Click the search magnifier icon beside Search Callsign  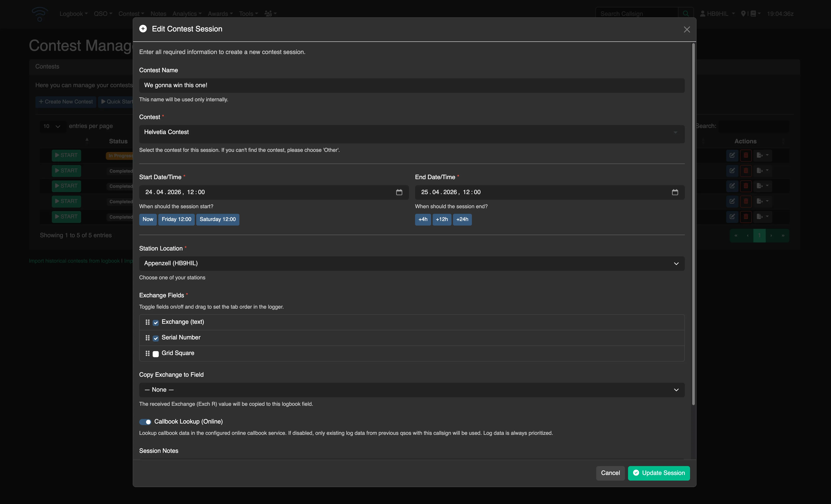point(686,13)
